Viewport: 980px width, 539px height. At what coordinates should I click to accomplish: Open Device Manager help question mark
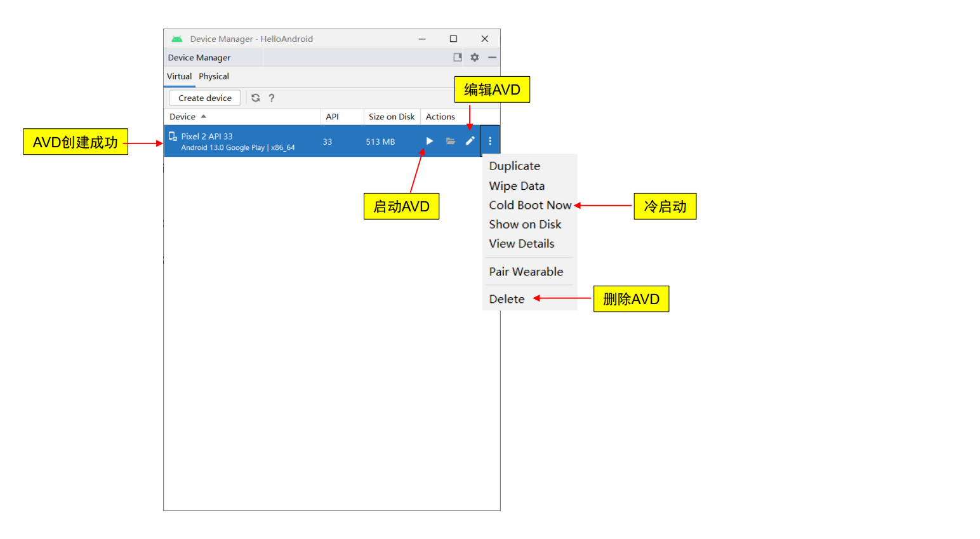click(x=272, y=98)
